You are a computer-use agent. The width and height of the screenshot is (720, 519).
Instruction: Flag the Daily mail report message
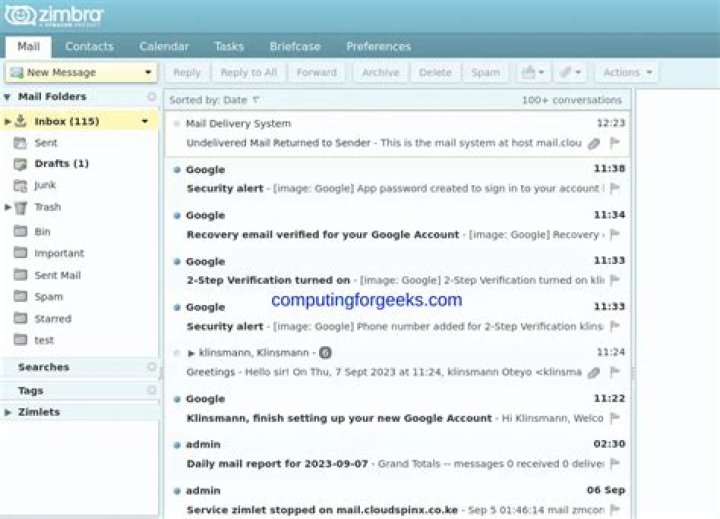coord(614,463)
